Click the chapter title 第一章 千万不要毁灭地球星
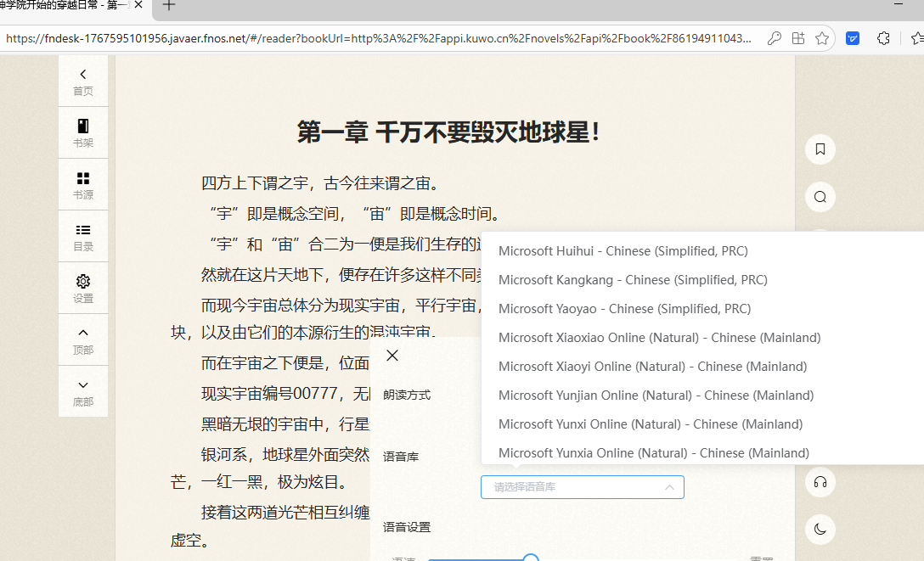Image resolution: width=924 pixels, height=561 pixels. [x=448, y=132]
